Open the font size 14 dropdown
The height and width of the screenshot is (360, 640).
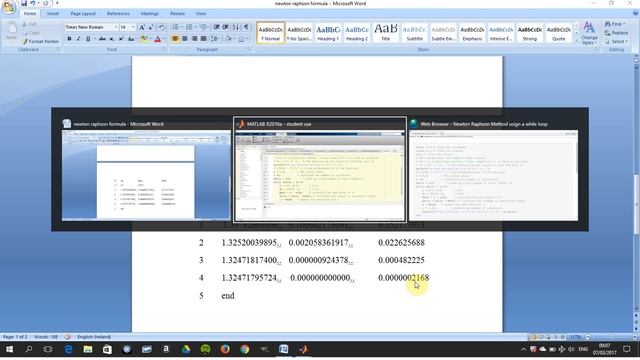[x=133, y=27]
